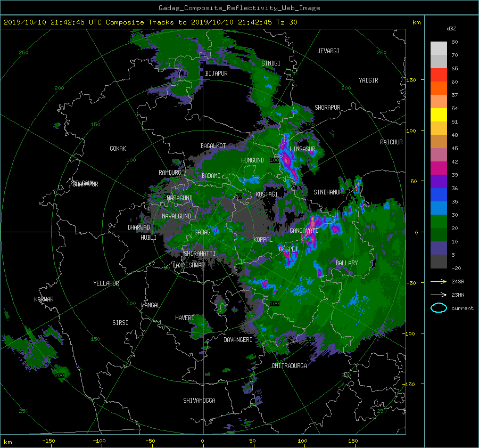Viewport: 479px width, 448px height.
Task: Click the HUNGUND city label
Action: (252, 160)
